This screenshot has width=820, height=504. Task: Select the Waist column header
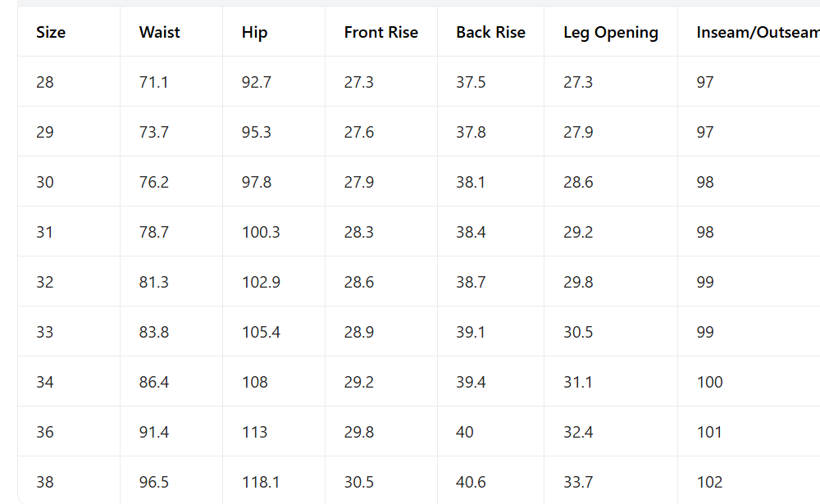(160, 33)
